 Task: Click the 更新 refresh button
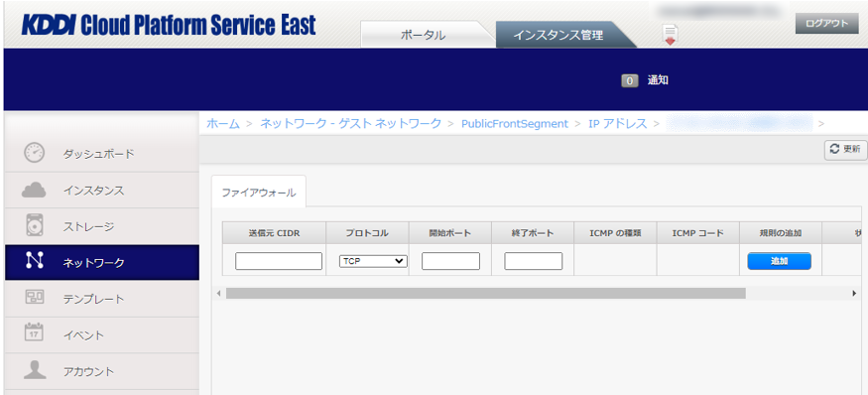click(x=845, y=149)
